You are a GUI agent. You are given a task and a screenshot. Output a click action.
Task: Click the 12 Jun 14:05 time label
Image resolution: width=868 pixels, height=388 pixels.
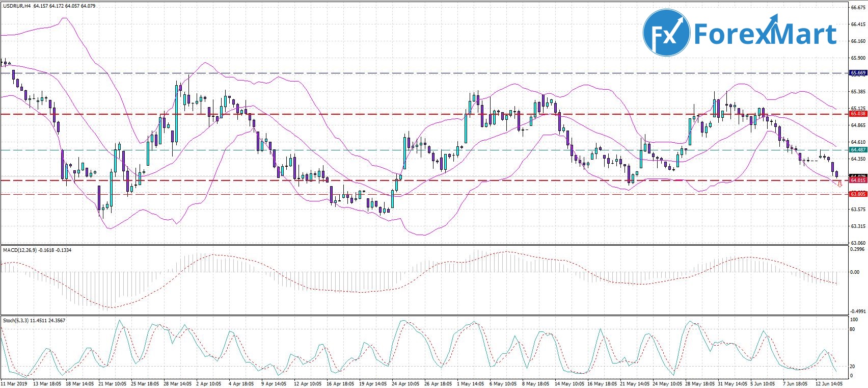point(828,383)
